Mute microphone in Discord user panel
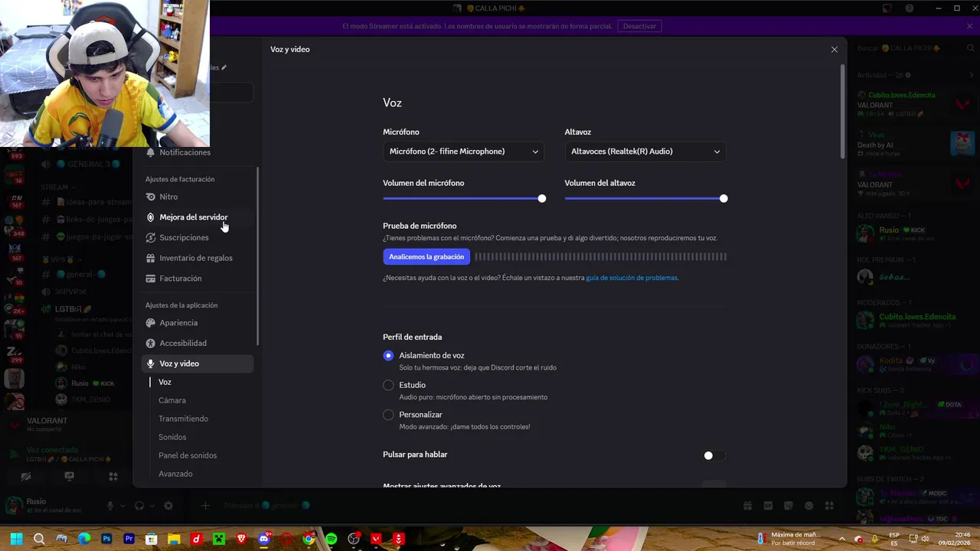Image resolution: width=980 pixels, height=551 pixels. [x=110, y=506]
